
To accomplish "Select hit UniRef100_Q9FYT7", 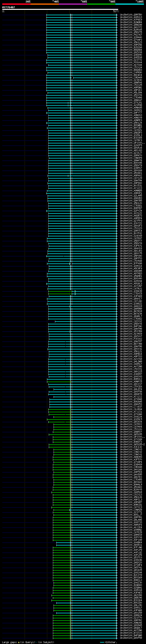I will tap(131, 113).
